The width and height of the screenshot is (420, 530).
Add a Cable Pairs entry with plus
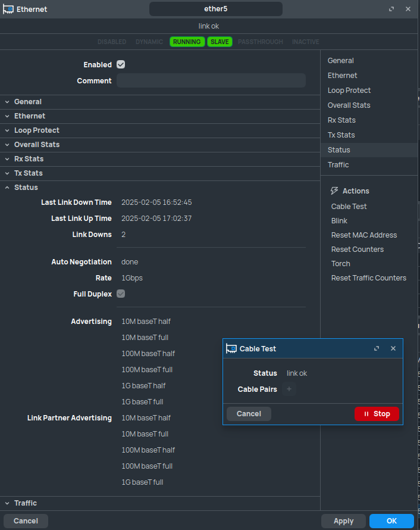(289, 389)
